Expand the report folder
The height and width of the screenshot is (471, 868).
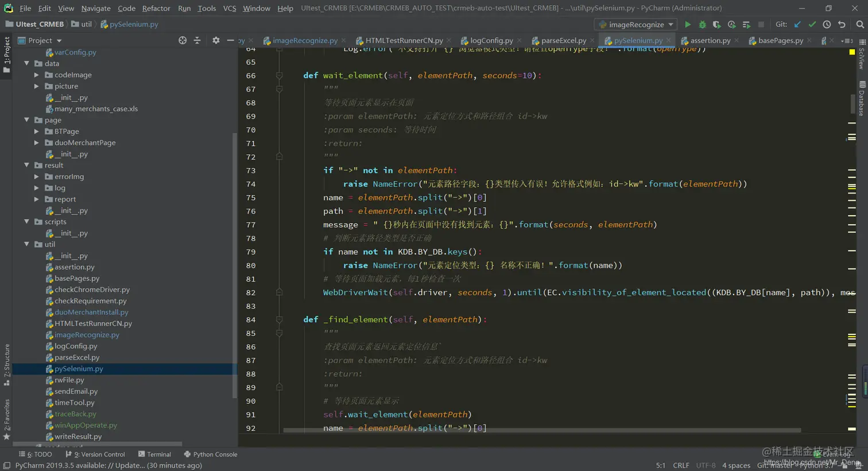tap(37, 199)
